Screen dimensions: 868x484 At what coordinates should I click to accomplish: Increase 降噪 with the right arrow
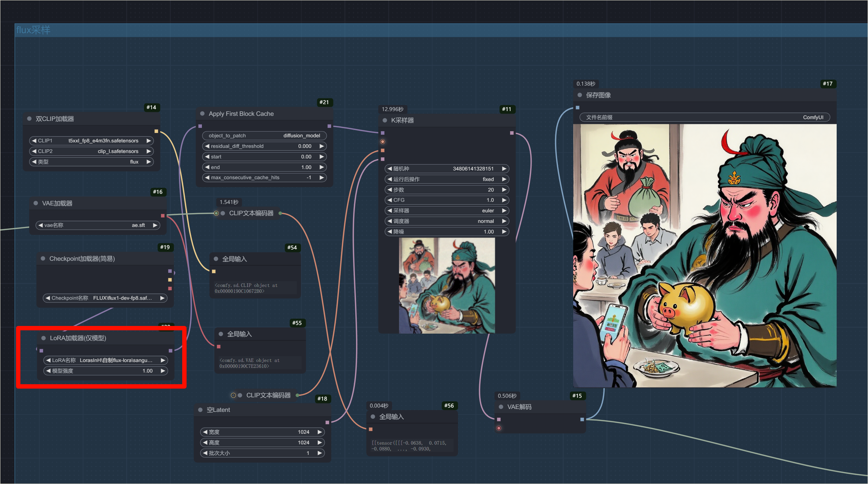pyautogui.click(x=504, y=232)
